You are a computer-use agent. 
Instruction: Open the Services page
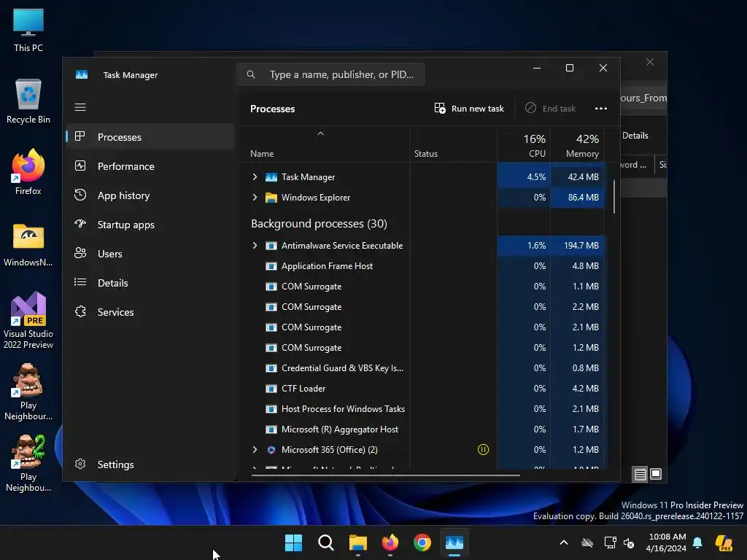(150, 312)
